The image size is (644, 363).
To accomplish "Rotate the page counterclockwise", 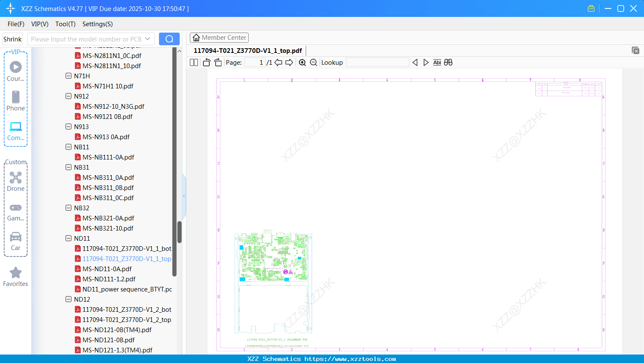I will [x=206, y=63].
